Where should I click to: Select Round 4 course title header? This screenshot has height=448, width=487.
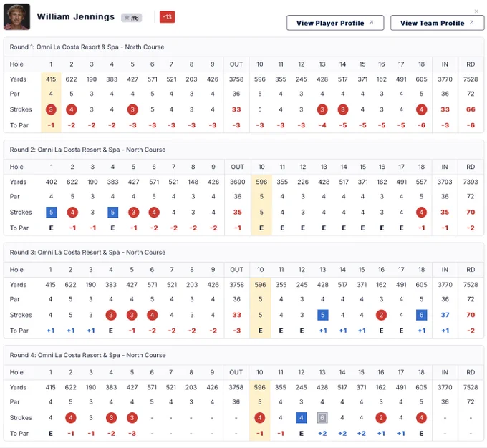87,355
